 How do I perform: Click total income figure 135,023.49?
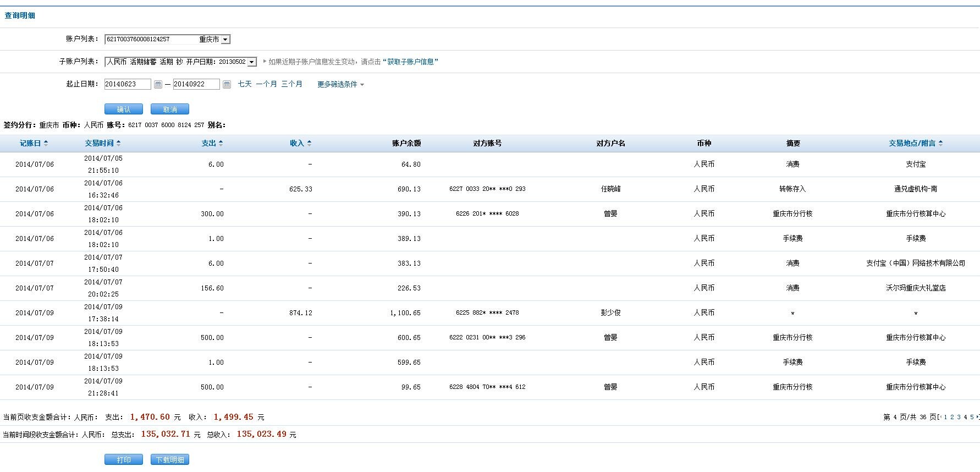pos(261,434)
